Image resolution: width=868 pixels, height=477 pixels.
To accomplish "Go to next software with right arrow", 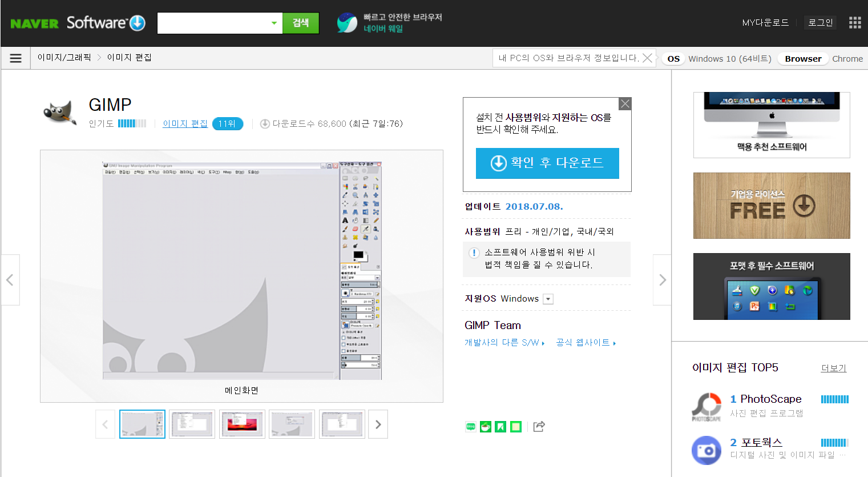I will point(662,280).
